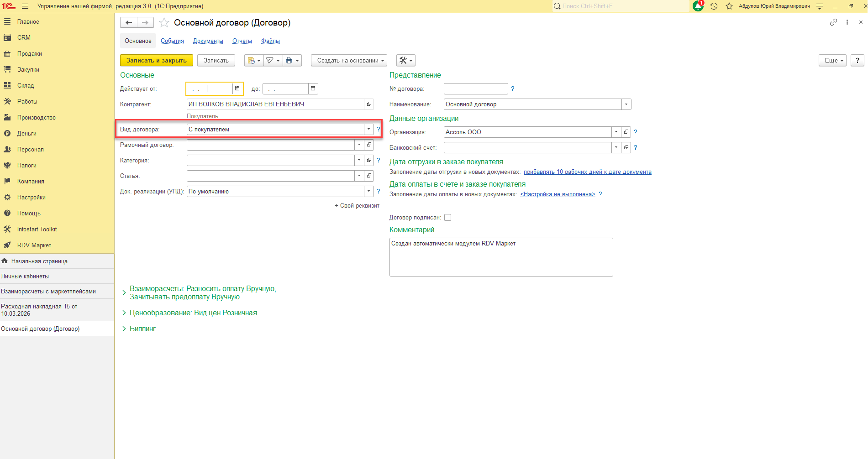Open calendar for 'Действует от' date
Screen dimensions: 868x459
(x=237, y=89)
